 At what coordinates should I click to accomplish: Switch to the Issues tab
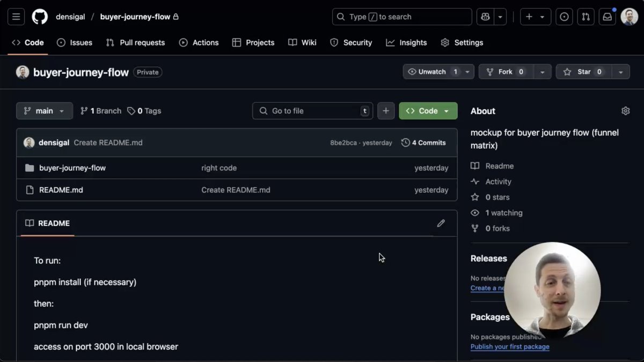pos(75,42)
